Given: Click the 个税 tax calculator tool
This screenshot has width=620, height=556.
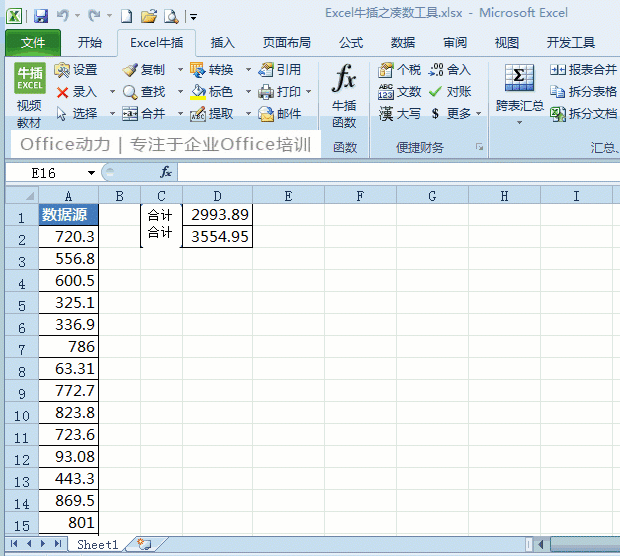Looking at the screenshot, I should pyautogui.click(x=400, y=70).
